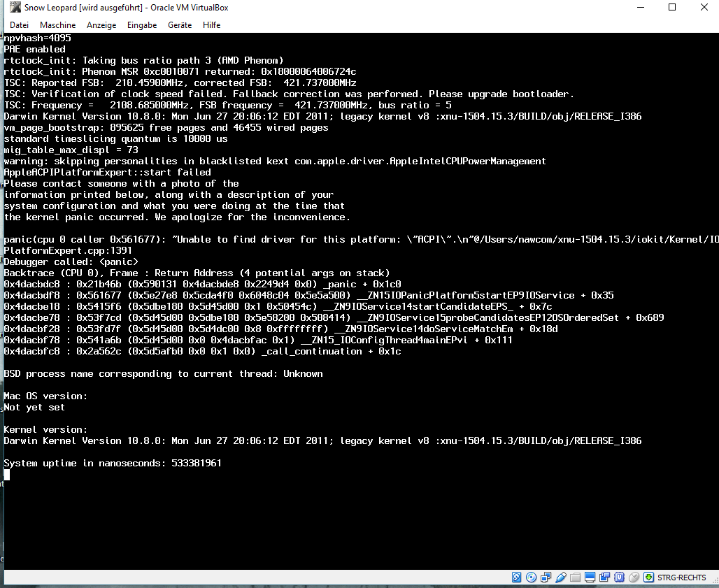Click the STRG-RECHTS host key label
719x588 pixels.
(x=681, y=578)
